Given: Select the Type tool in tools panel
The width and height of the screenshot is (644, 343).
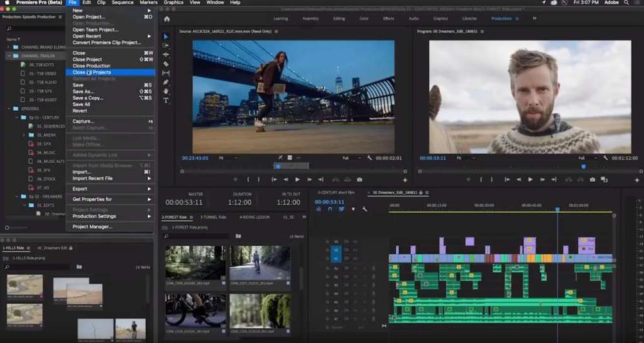Looking at the screenshot, I should [x=166, y=100].
